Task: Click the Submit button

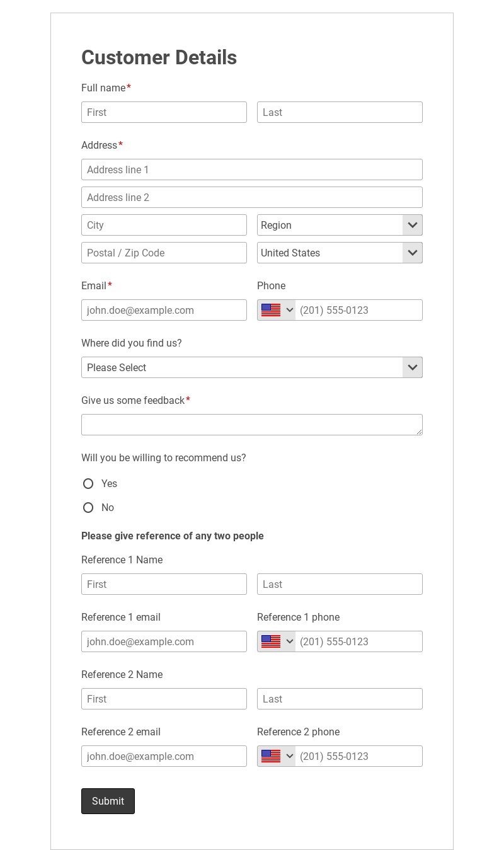Action: pos(108,801)
